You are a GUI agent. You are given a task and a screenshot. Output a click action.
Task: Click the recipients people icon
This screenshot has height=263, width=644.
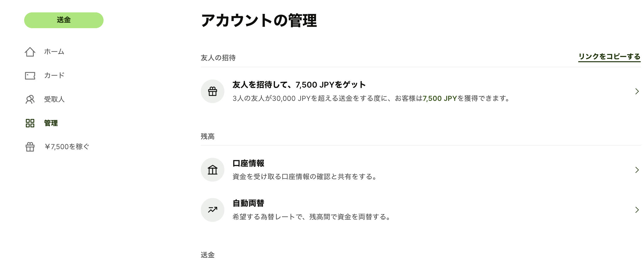[30, 99]
